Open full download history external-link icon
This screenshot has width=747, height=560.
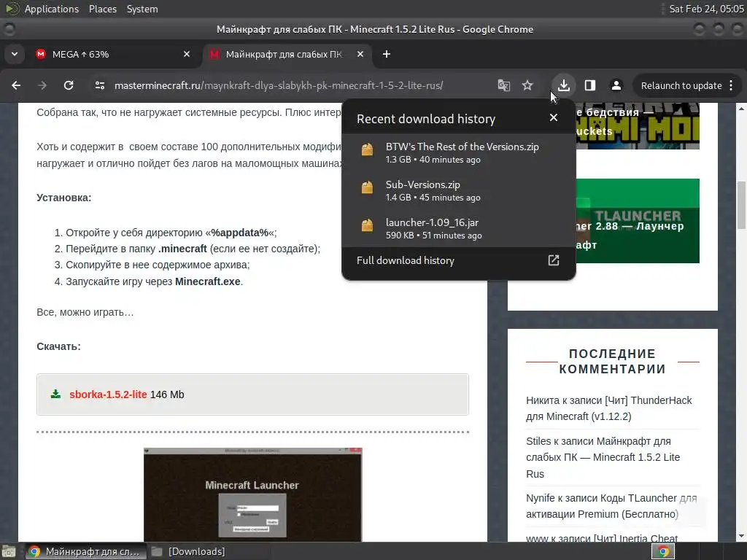pyautogui.click(x=553, y=260)
